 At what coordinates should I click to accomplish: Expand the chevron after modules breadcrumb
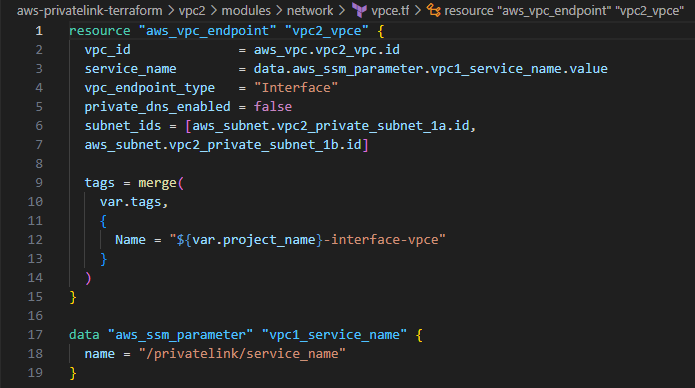[x=279, y=10]
